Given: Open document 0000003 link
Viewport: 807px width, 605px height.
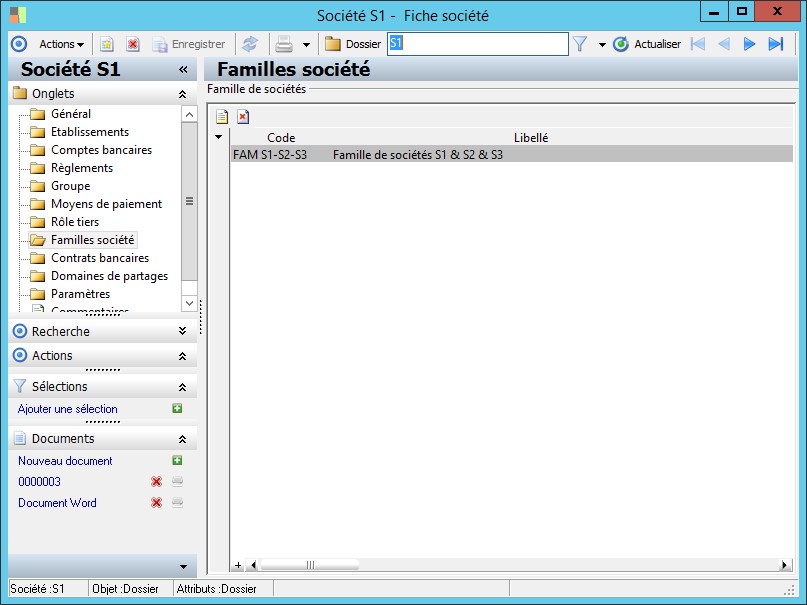Looking at the screenshot, I should click(x=39, y=482).
